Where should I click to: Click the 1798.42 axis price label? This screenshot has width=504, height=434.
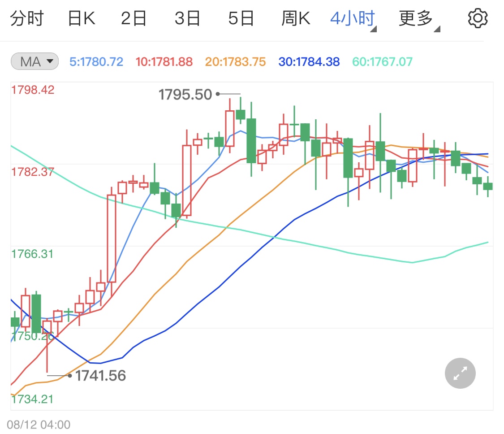tap(33, 90)
